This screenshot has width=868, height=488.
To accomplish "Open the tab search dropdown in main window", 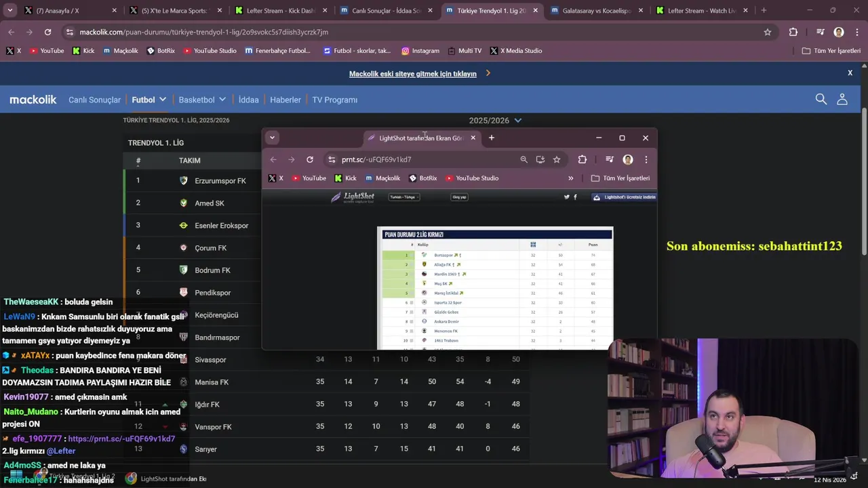I will tap(9, 10).
